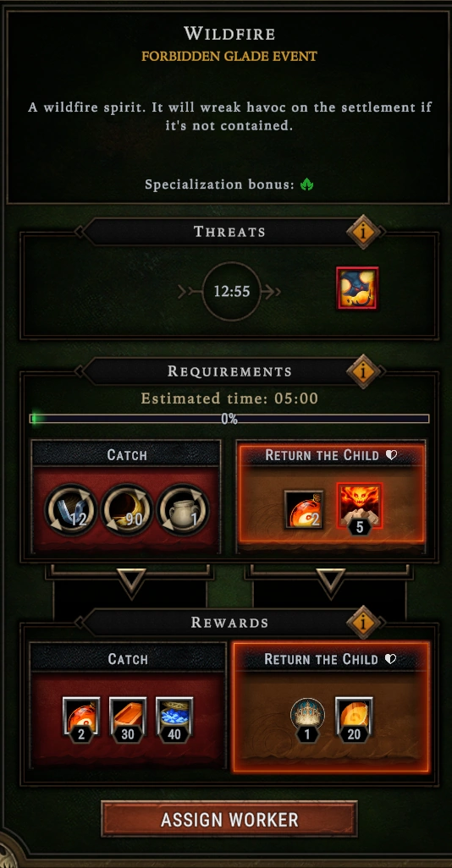Image resolution: width=452 pixels, height=868 pixels.
Task: Click the green leaf specialization bonus icon
Action: pos(307,184)
